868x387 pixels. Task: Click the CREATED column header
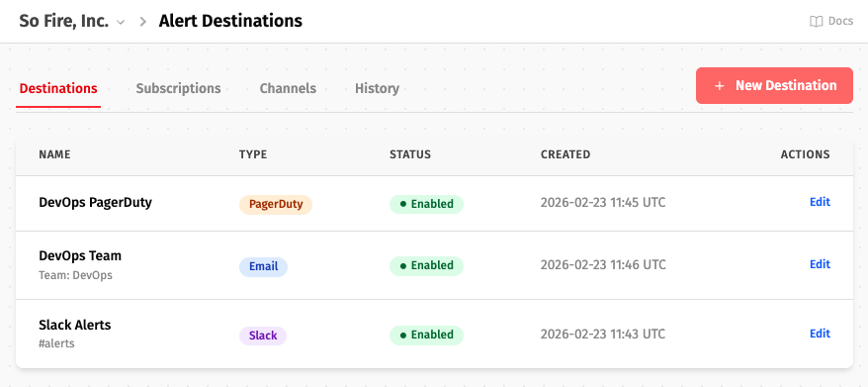[565, 154]
